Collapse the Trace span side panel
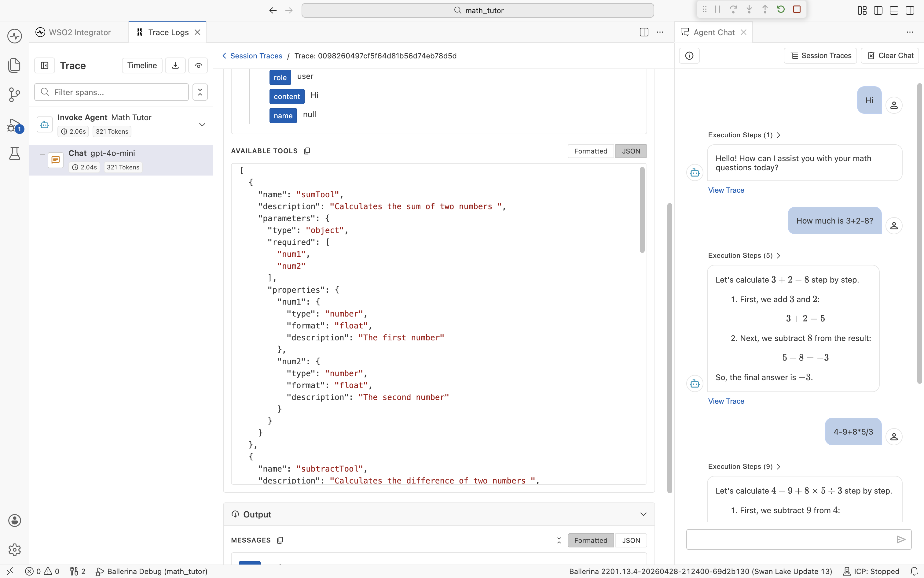The image size is (924, 578). (45, 65)
